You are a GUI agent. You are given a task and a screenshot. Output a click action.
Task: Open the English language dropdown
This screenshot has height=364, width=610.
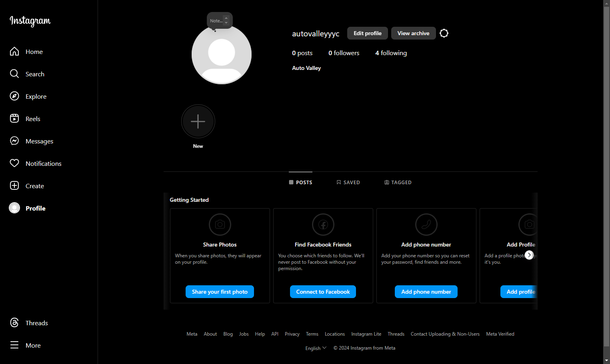(x=316, y=348)
